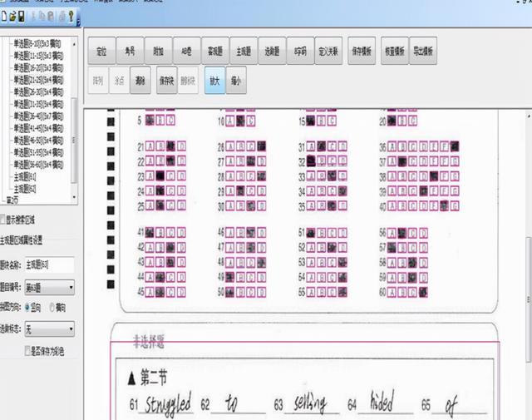532x420 pixels.
Task: Select the 附加 tool button
Action: coord(159,51)
